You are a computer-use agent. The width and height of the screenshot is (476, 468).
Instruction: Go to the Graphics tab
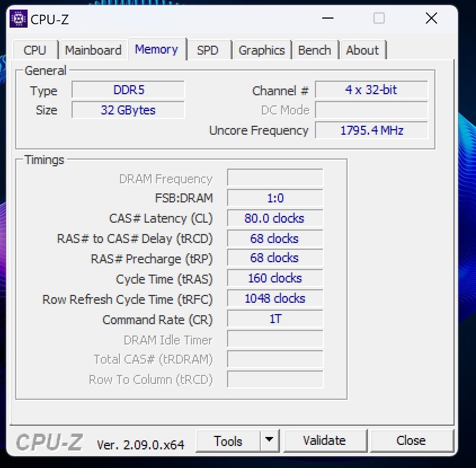point(262,50)
